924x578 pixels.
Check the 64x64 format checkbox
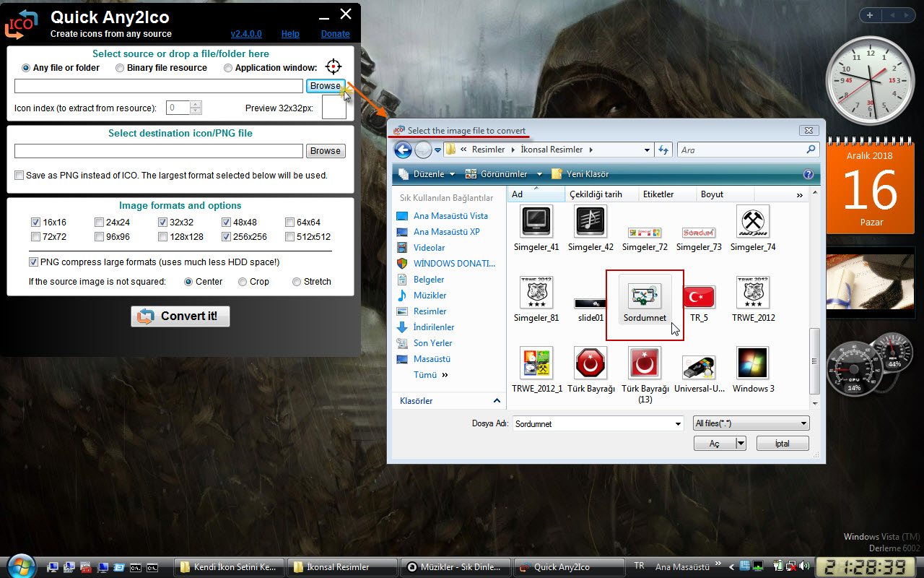click(x=289, y=223)
